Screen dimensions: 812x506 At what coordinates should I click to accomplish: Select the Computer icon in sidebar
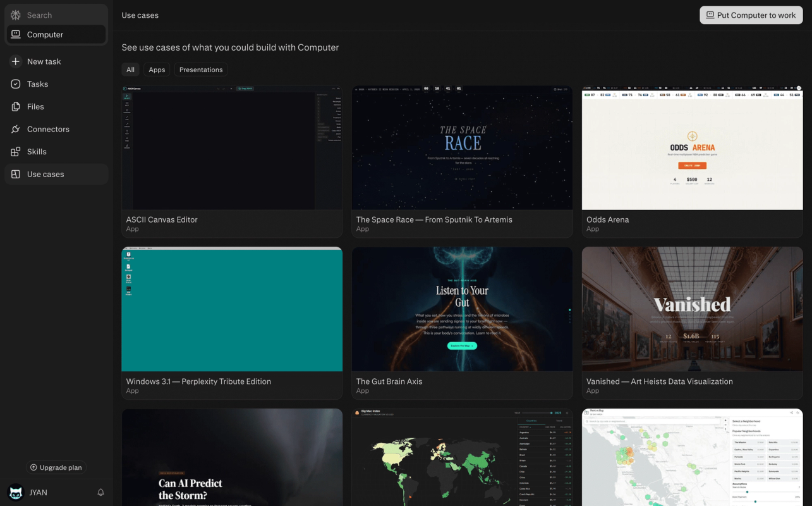(16, 35)
